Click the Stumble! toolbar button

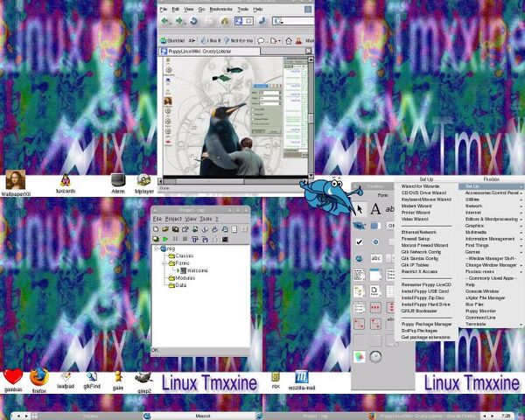(172, 40)
